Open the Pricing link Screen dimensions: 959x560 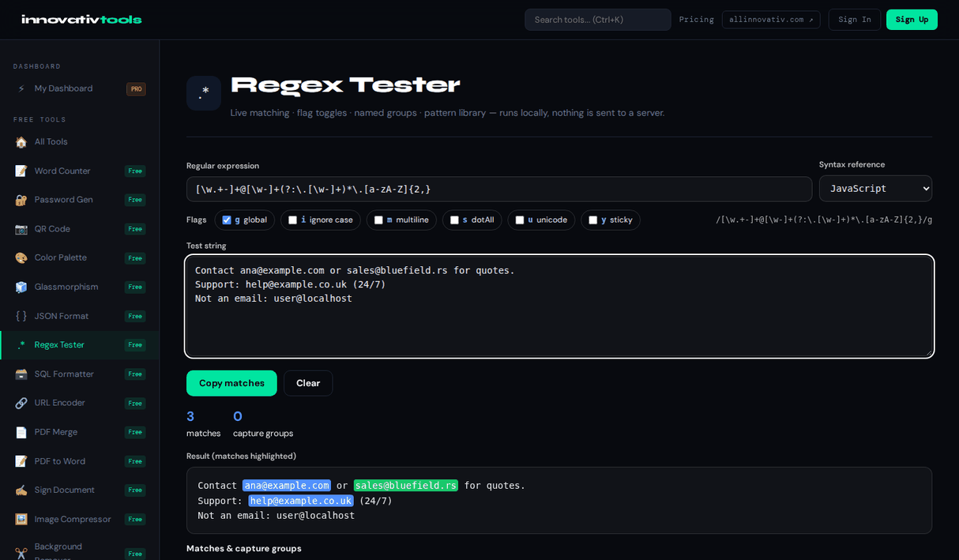pos(696,20)
